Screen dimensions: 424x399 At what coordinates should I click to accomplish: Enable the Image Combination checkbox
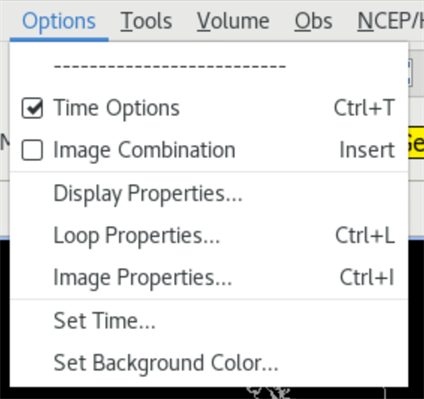32,150
